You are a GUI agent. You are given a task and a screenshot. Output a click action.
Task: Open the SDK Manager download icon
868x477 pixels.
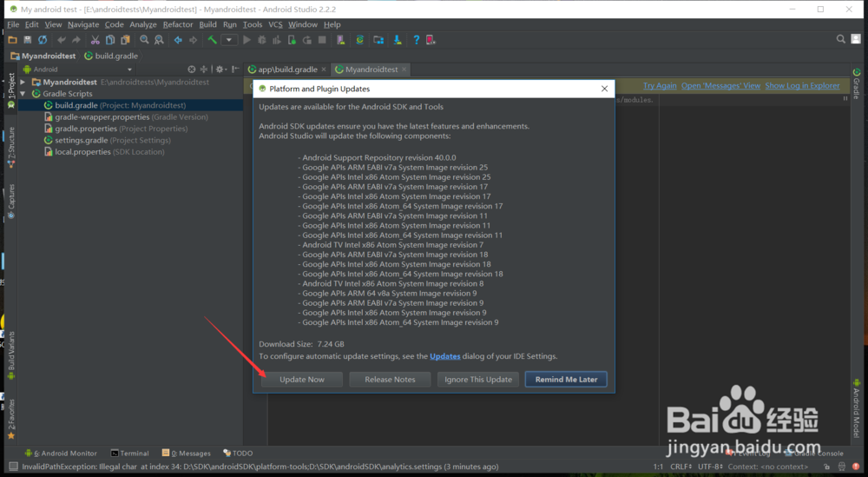(x=398, y=40)
